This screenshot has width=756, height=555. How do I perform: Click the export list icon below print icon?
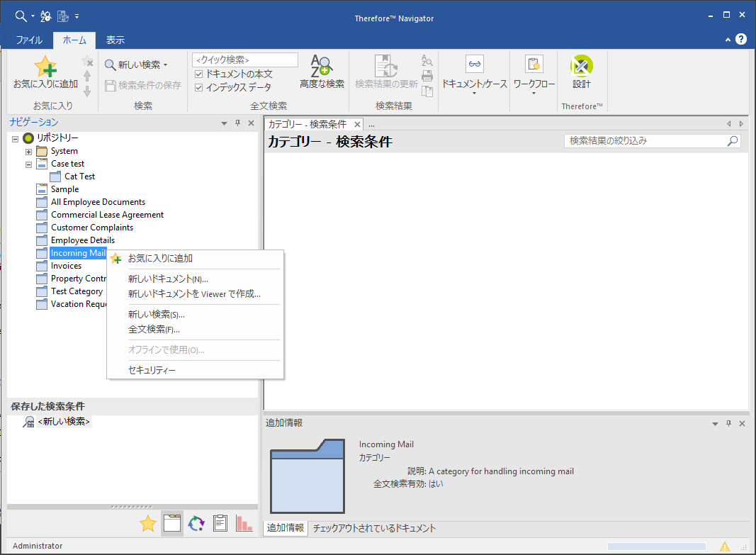click(x=427, y=91)
